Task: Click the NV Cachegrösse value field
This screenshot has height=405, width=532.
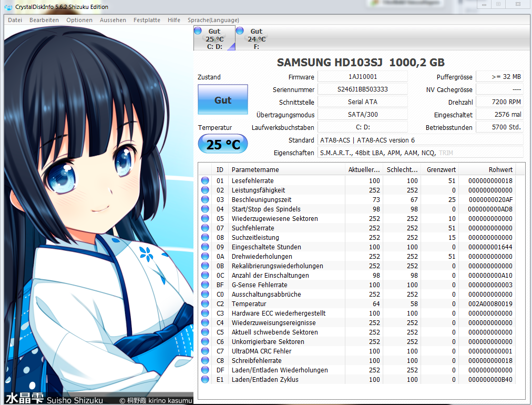Action: coord(499,89)
